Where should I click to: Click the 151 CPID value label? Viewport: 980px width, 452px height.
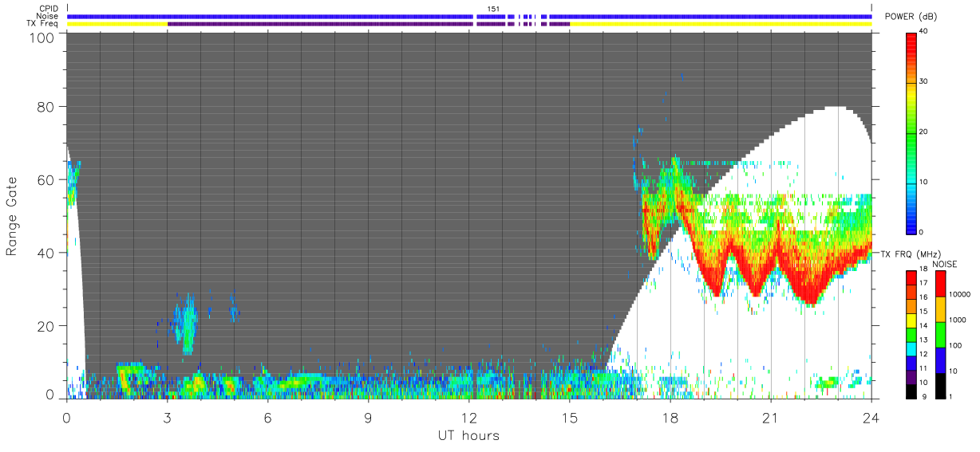coord(493,9)
